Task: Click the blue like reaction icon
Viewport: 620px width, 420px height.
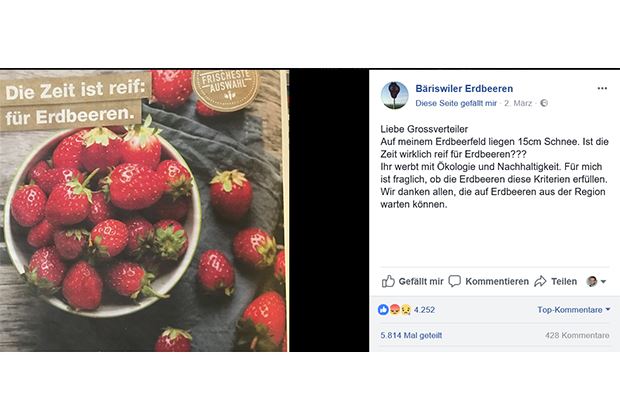Action: coord(383,310)
